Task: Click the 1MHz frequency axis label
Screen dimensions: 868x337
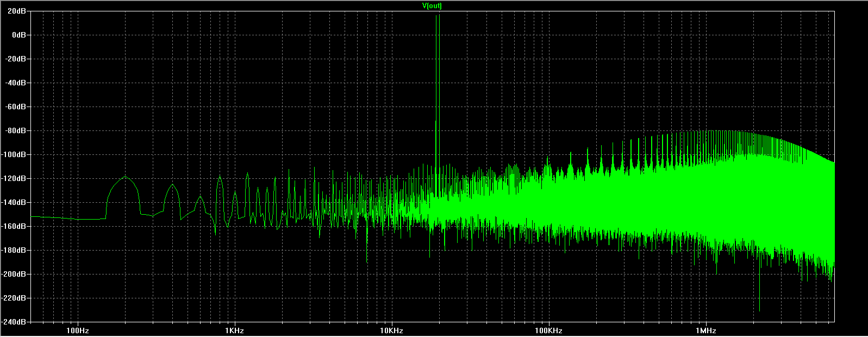Action: (x=705, y=330)
